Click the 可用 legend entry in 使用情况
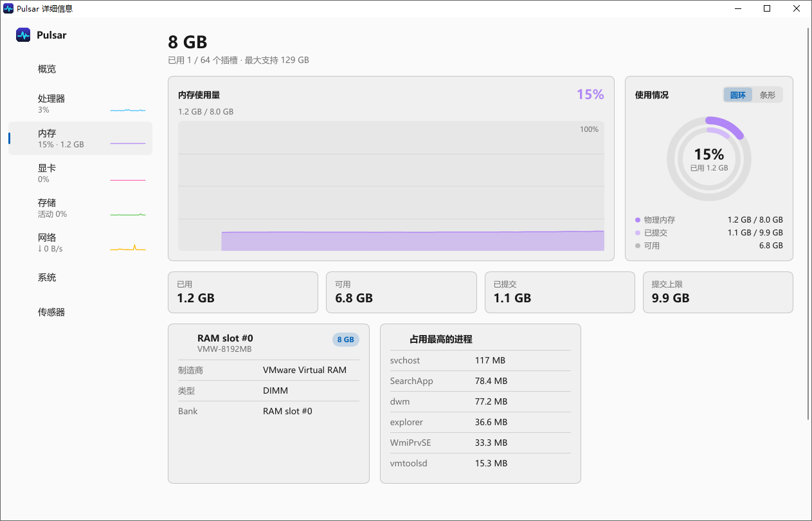 click(709, 246)
